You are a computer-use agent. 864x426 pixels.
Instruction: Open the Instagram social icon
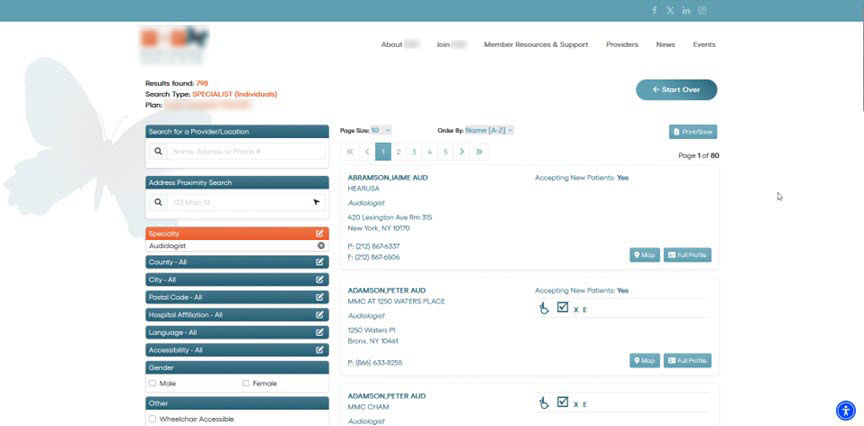[702, 10]
